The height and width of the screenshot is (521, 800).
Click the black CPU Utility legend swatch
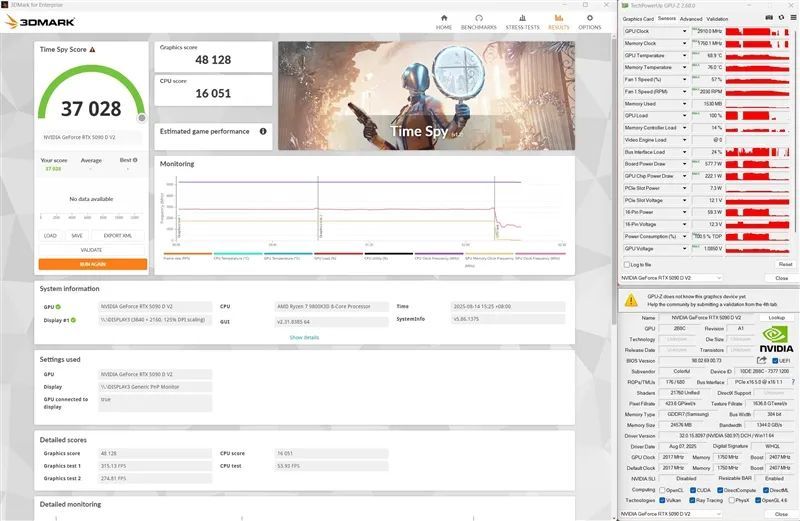(x=388, y=254)
